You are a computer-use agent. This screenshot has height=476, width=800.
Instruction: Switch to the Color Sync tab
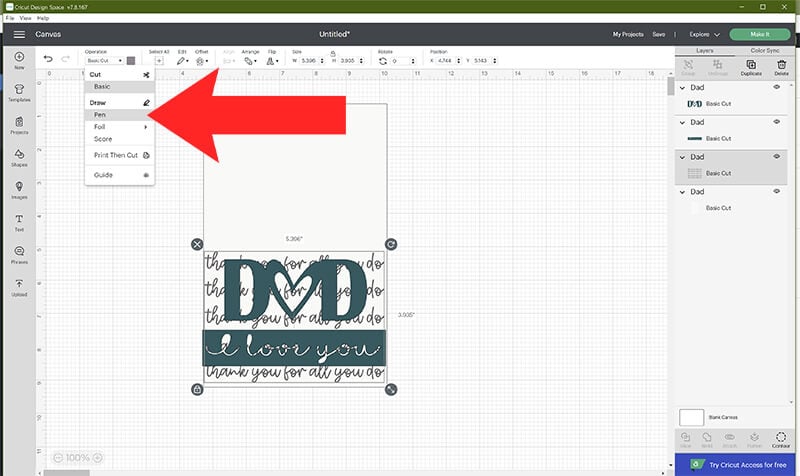764,51
